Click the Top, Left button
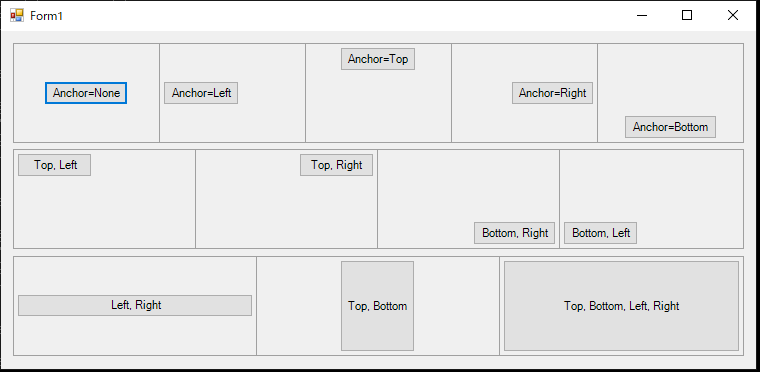Screen dimensions: 760x372 (55, 165)
